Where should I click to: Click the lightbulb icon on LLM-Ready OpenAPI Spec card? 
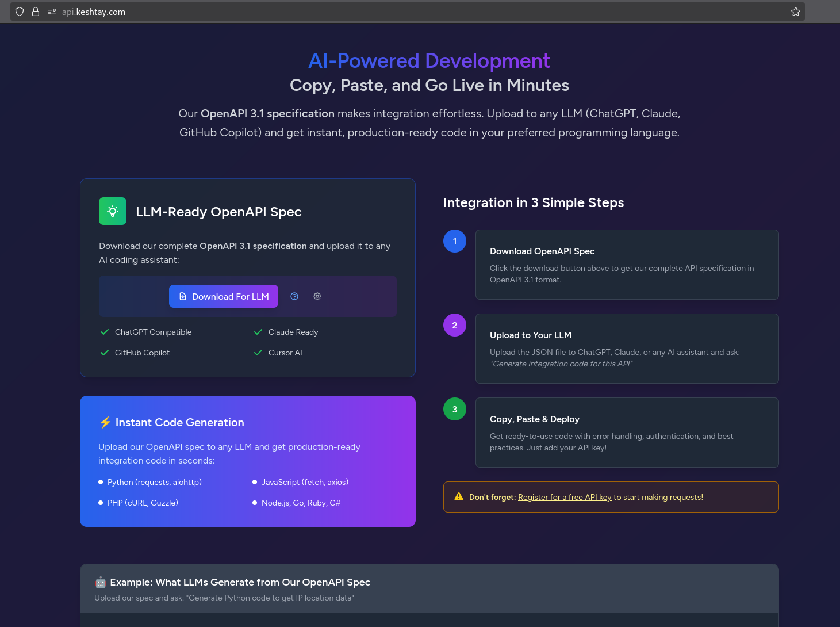click(112, 211)
